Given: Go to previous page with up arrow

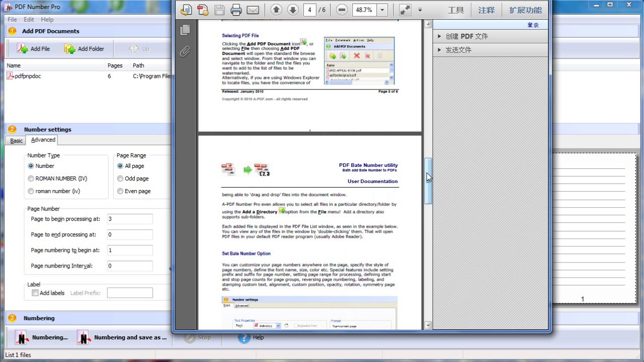Looking at the screenshot, I should tap(276, 10).
